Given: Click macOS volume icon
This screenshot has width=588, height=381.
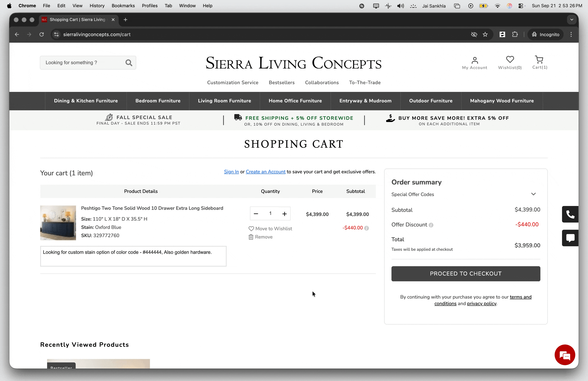Looking at the screenshot, I should pos(400,6).
